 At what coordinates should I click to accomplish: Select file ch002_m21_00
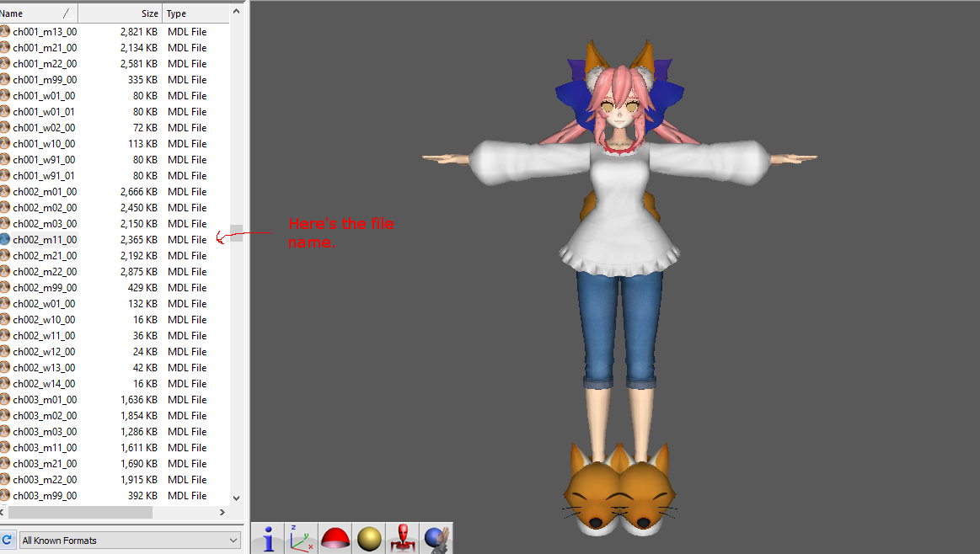coord(45,255)
